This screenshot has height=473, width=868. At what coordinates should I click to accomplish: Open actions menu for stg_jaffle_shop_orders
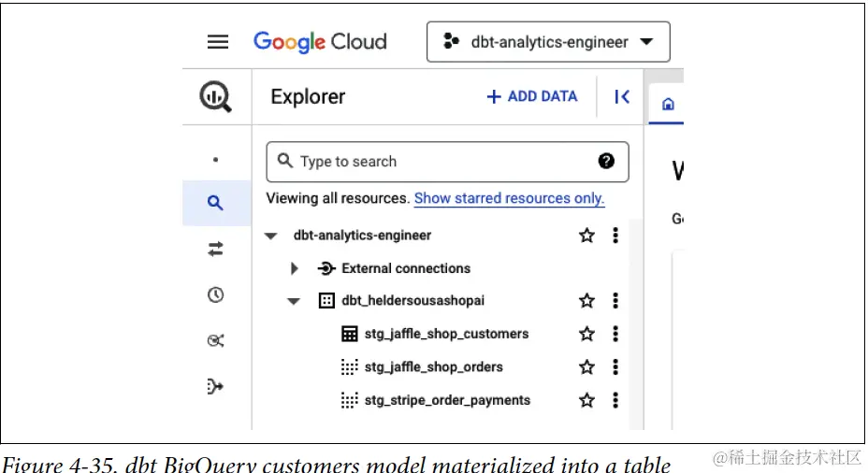tap(615, 366)
